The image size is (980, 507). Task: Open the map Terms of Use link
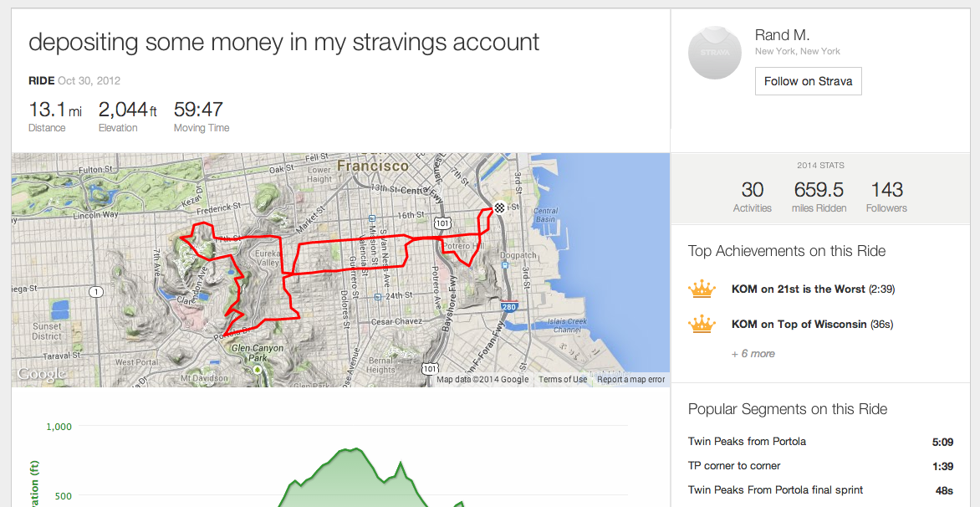pos(563,380)
